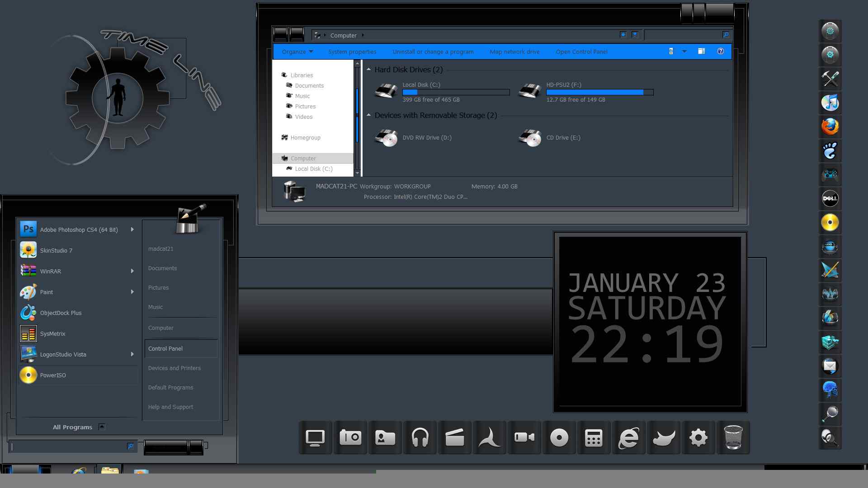Open the music note iTunes dock icon
The height and width of the screenshot is (488, 868).
(830, 103)
